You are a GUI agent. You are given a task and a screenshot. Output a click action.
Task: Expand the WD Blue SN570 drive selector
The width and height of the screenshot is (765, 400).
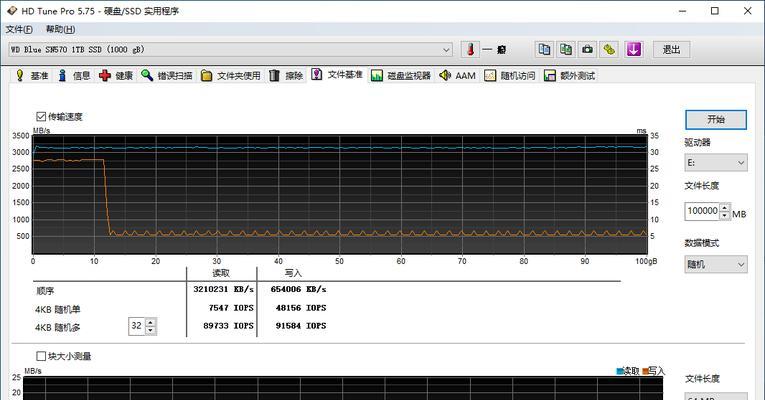[446, 50]
